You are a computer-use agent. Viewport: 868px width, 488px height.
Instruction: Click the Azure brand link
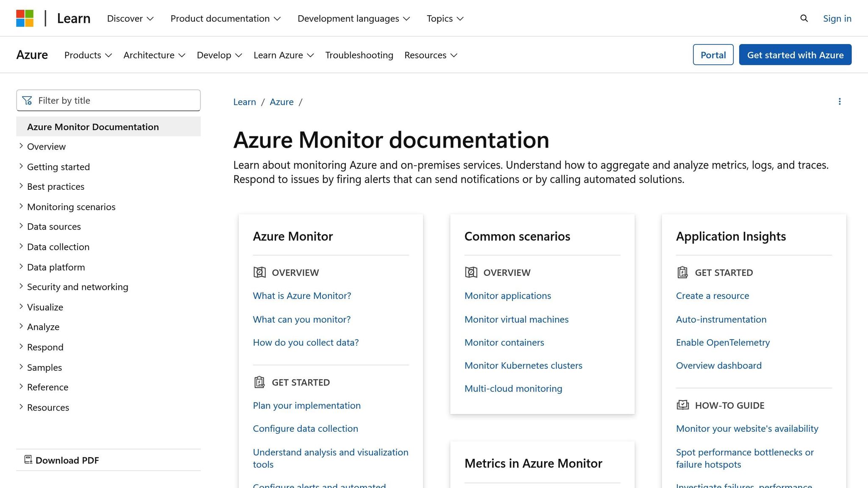(x=32, y=55)
